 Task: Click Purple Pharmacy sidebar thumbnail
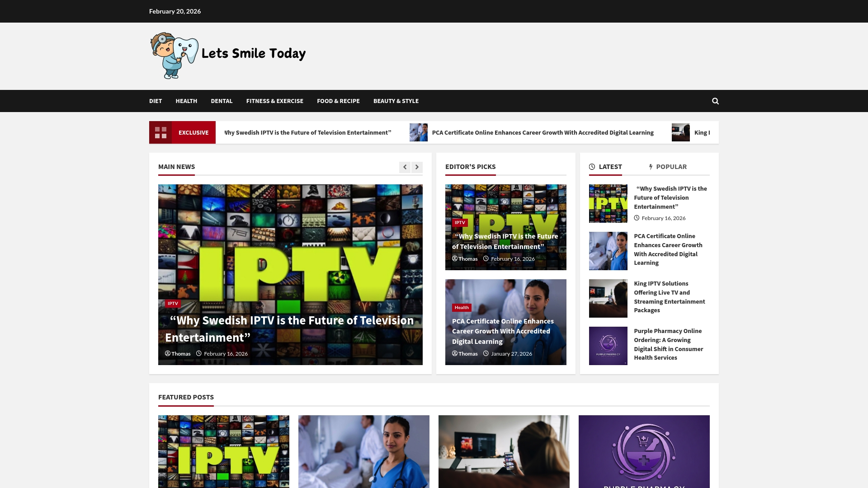[608, 346]
